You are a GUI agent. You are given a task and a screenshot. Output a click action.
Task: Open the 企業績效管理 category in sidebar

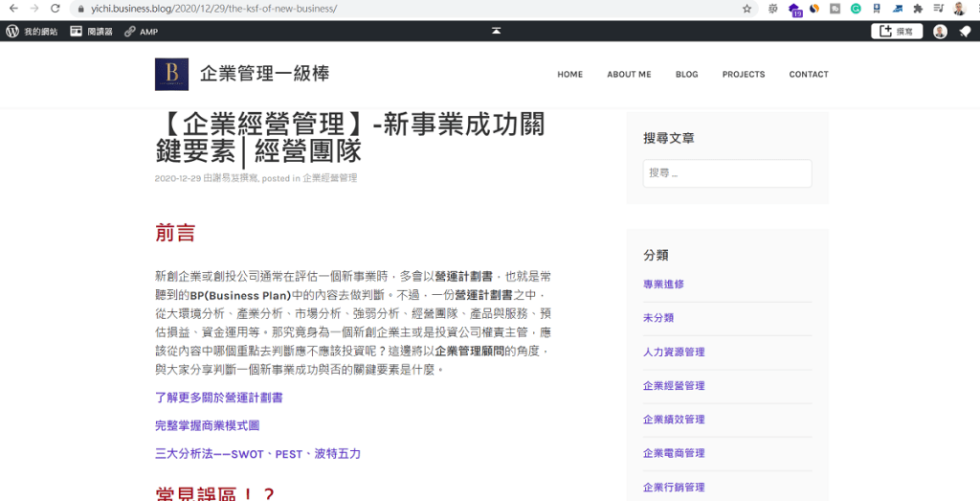pos(674,420)
